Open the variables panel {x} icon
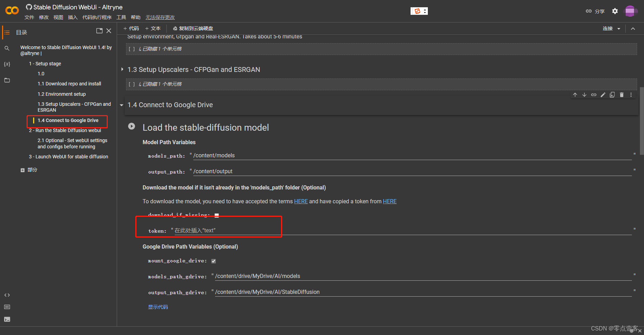 click(7, 64)
